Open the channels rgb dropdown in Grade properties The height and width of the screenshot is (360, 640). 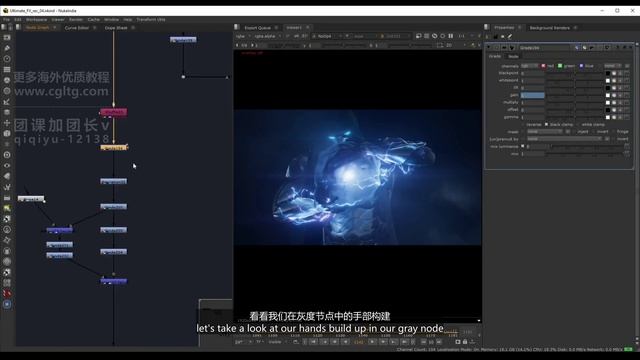pyautogui.click(x=529, y=66)
